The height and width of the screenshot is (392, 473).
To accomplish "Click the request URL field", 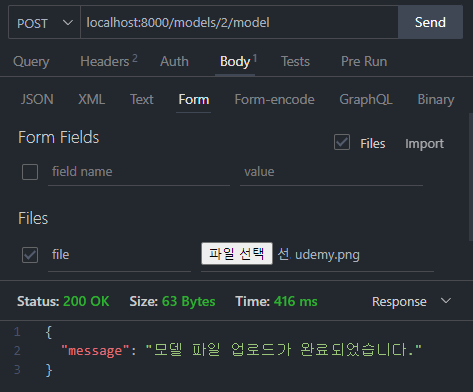I will (x=239, y=22).
